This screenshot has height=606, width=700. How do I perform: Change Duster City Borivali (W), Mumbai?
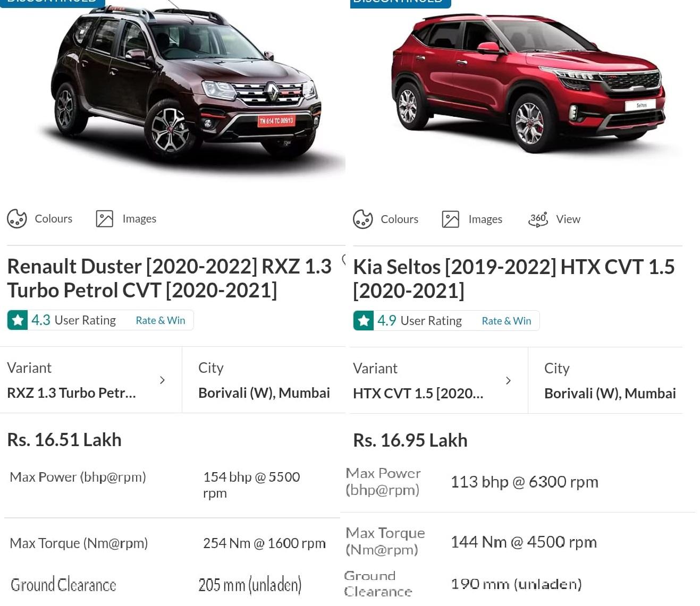[264, 380]
